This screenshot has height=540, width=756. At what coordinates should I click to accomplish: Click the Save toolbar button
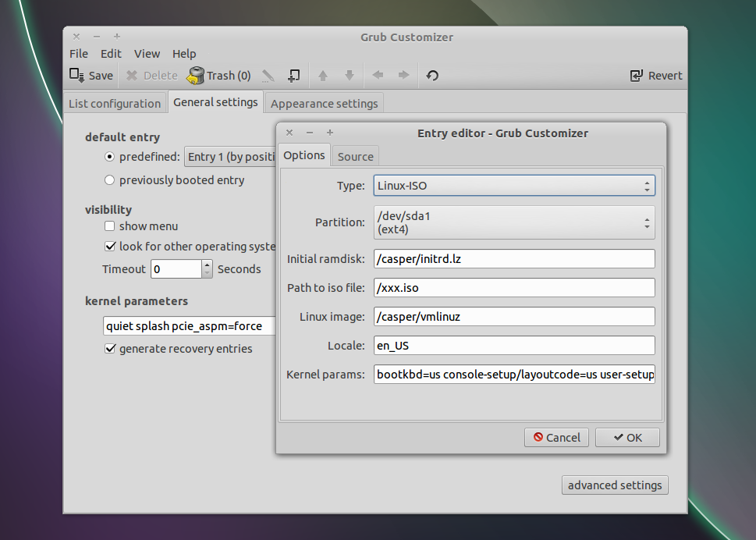pos(91,76)
